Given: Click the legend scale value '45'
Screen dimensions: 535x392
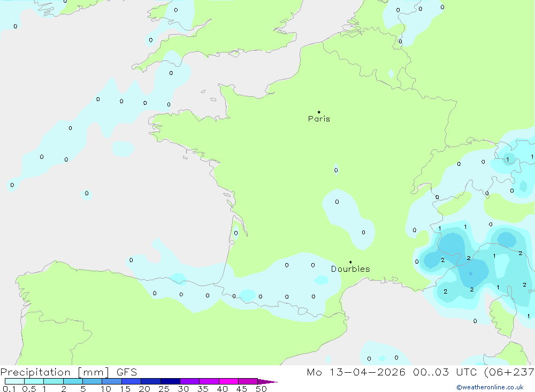Looking at the screenshot, I should coord(242,389).
